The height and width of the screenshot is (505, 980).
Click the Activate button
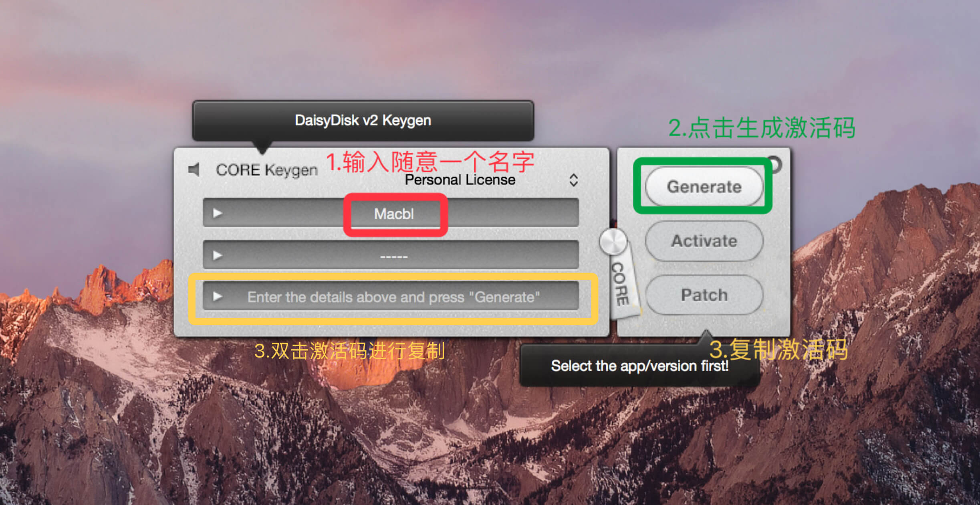pos(704,241)
